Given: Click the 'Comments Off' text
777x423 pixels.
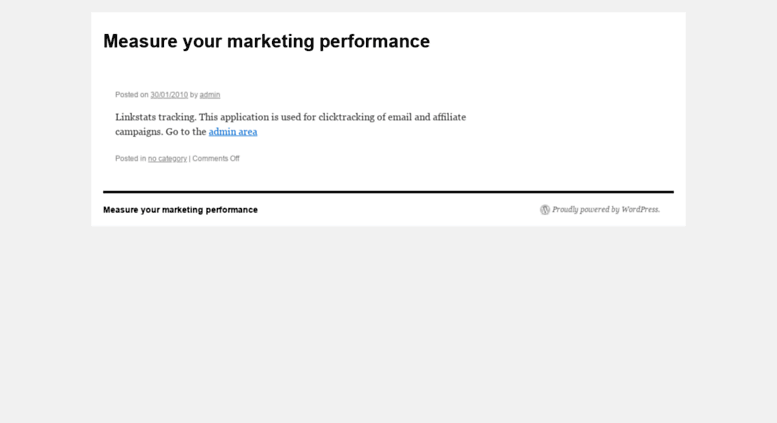Looking at the screenshot, I should point(216,159).
